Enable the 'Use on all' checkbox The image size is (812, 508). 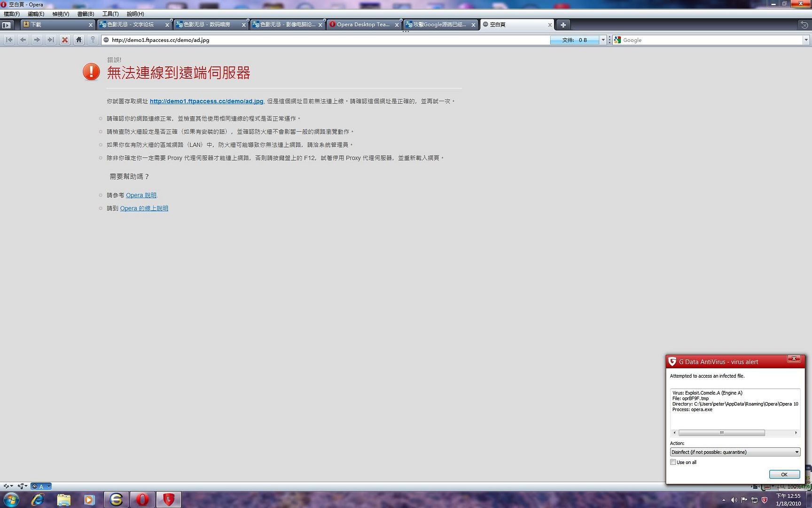tap(673, 462)
